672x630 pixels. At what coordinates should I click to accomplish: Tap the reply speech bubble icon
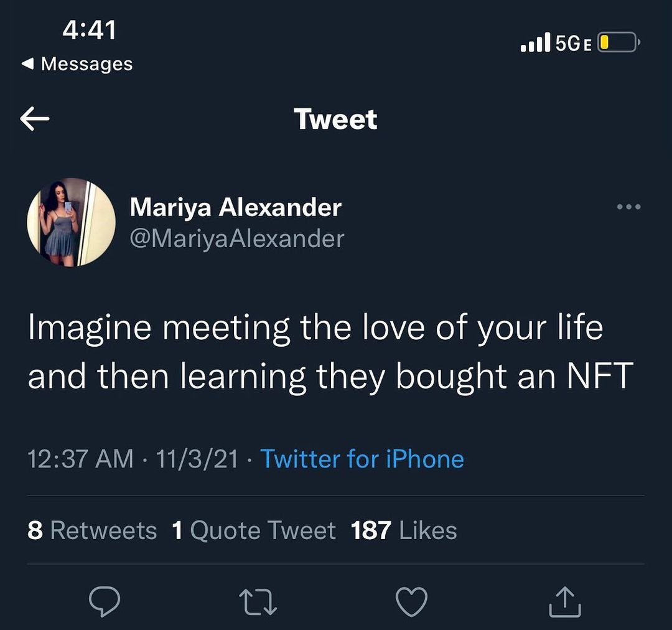(x=104, y=602)
